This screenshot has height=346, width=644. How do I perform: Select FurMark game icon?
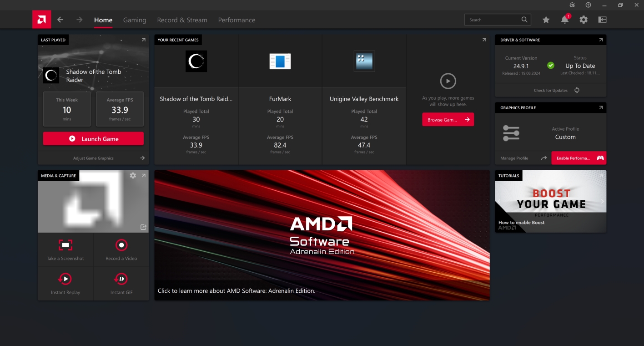280,61
